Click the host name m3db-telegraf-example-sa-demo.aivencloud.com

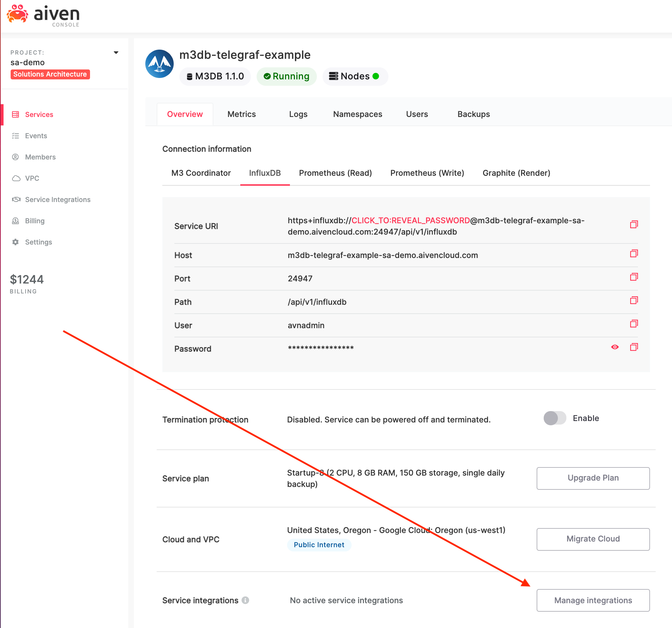click(x=383, y=255)
